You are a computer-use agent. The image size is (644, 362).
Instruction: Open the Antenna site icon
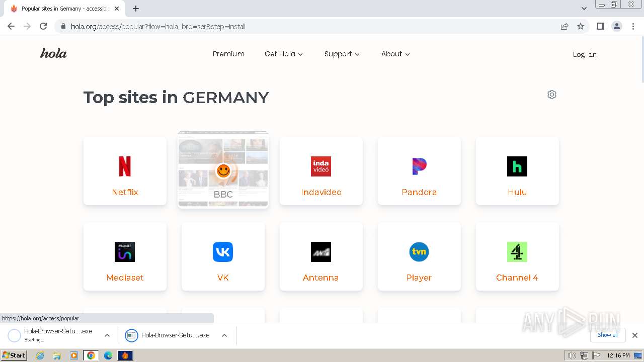pyautogui.click(x=321, y=252)
